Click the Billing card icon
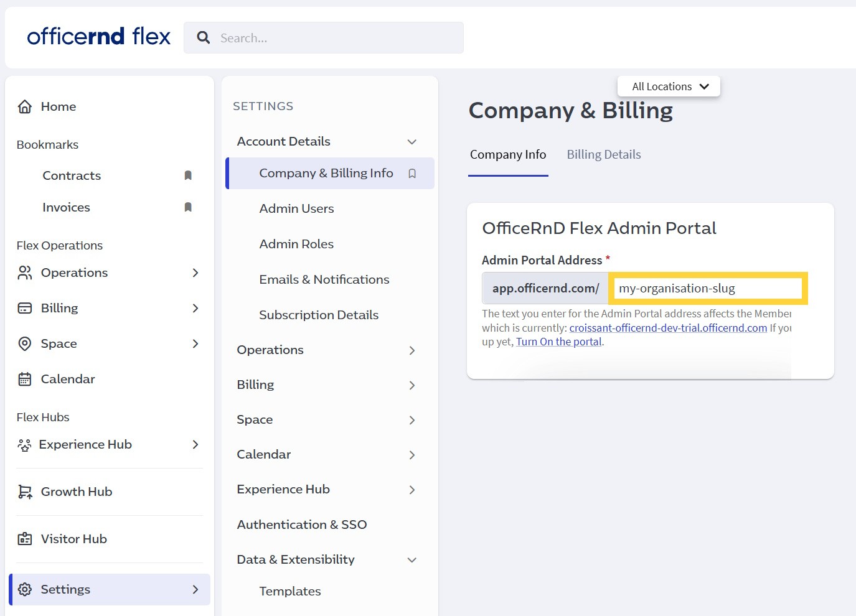Screen dimensions: 856x616 [x=24, y=308]
